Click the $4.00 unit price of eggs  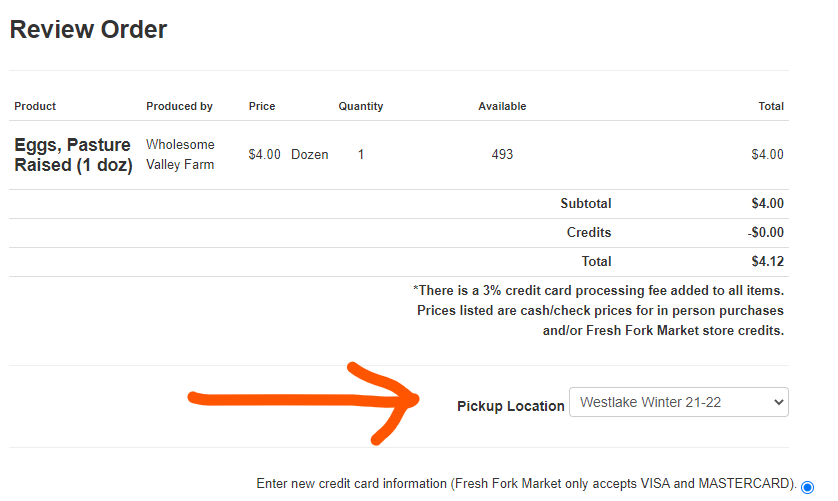[x=264, y=155]
